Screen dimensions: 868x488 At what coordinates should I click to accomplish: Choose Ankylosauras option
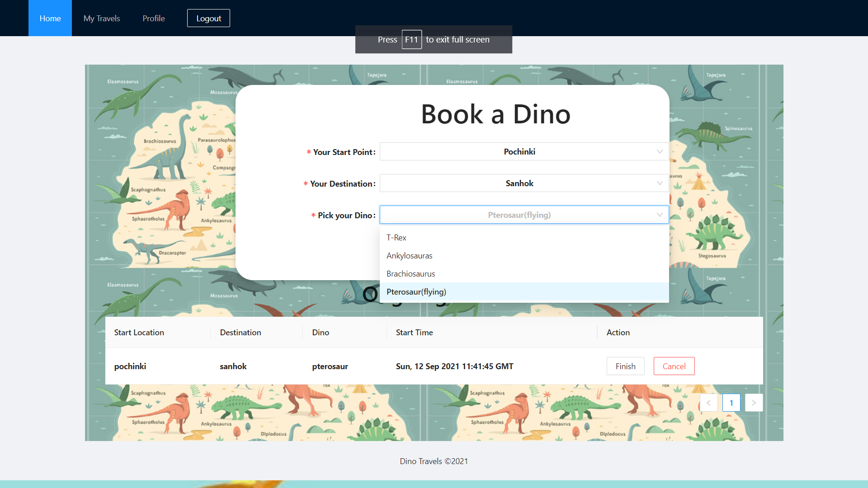[409, 256]
